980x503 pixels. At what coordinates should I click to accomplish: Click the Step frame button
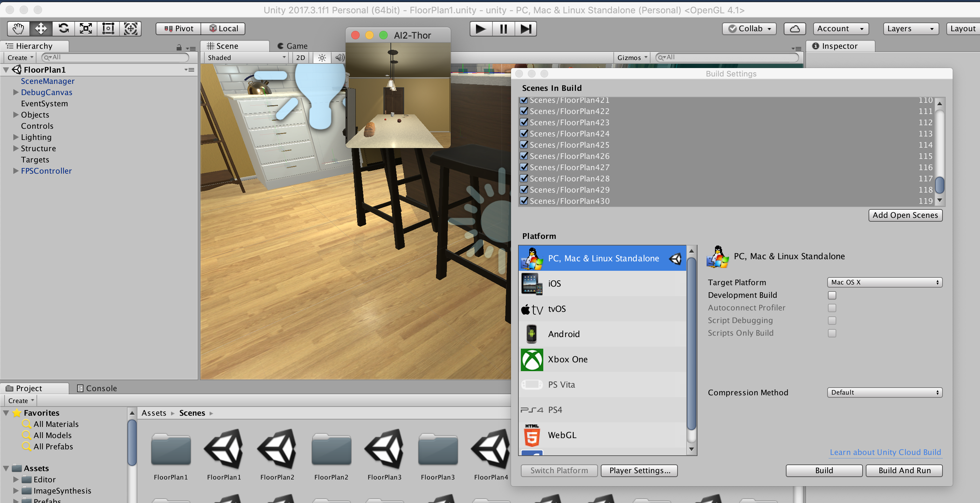click(525, 29)
